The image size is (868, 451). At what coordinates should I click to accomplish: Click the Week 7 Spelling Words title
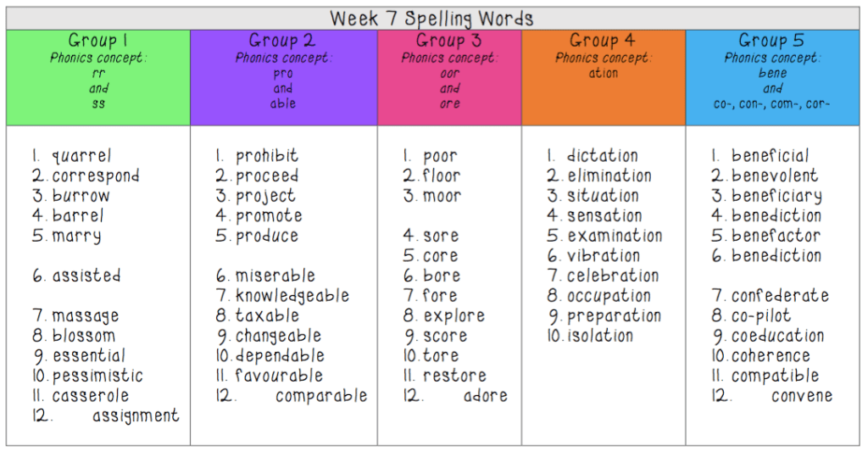pos(432,18)
